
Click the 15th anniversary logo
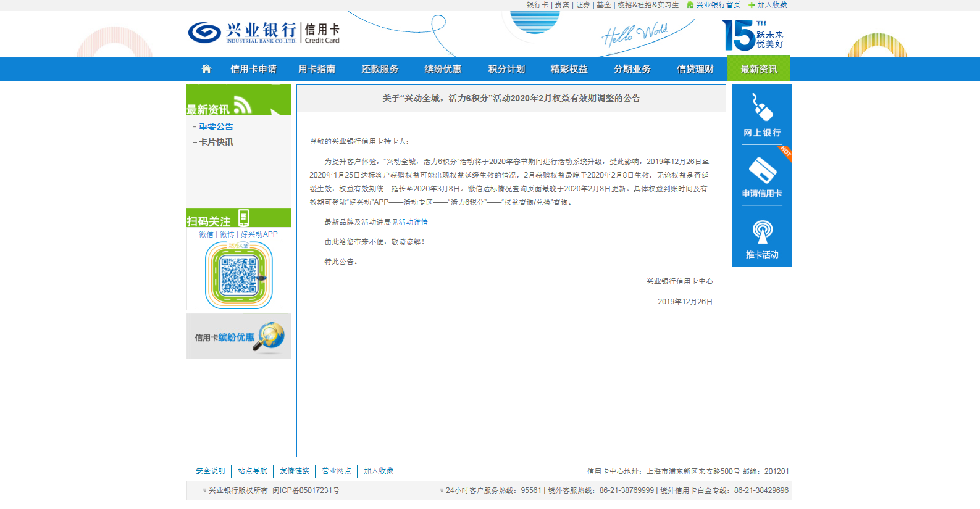[x=753, y=35]
